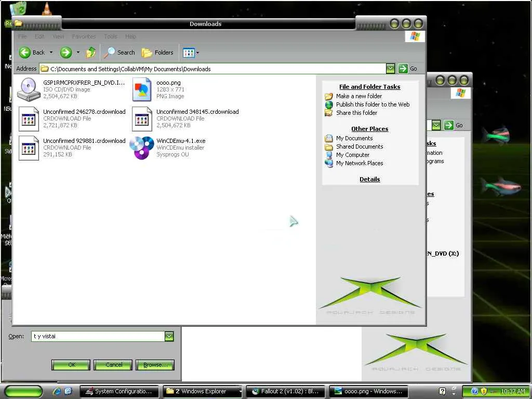Open the Favorites menu

[84, 36]
